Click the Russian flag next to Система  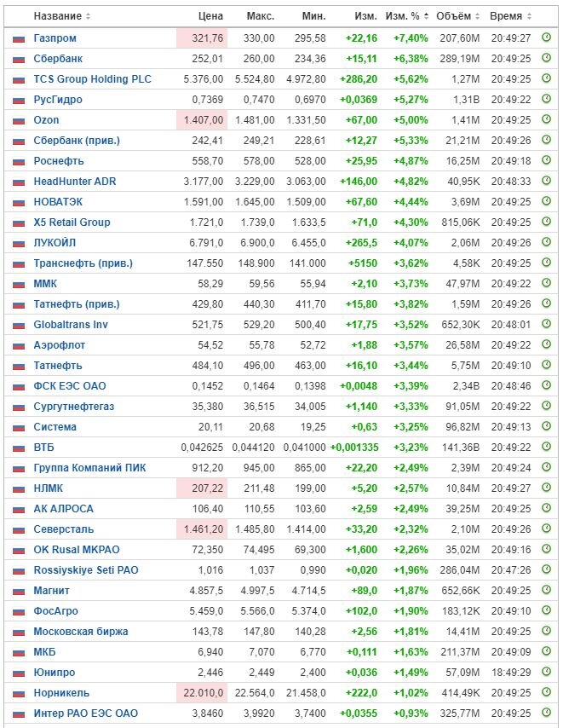point(19,428)
